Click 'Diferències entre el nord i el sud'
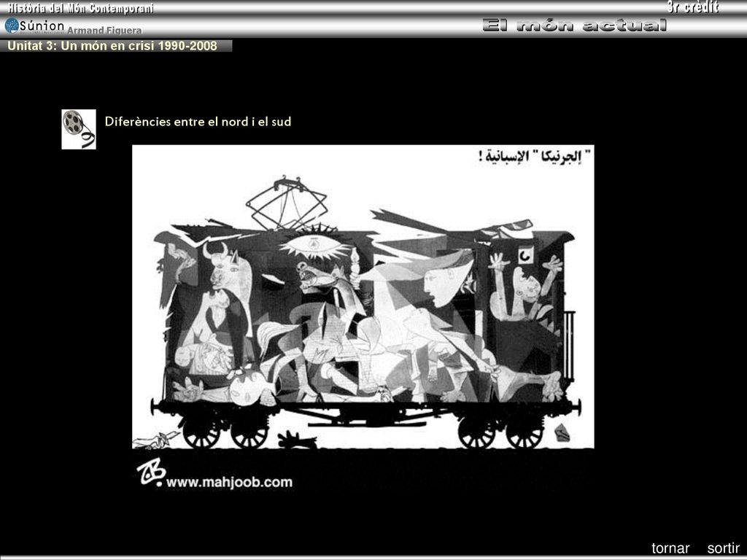 [x=198, y=122]
